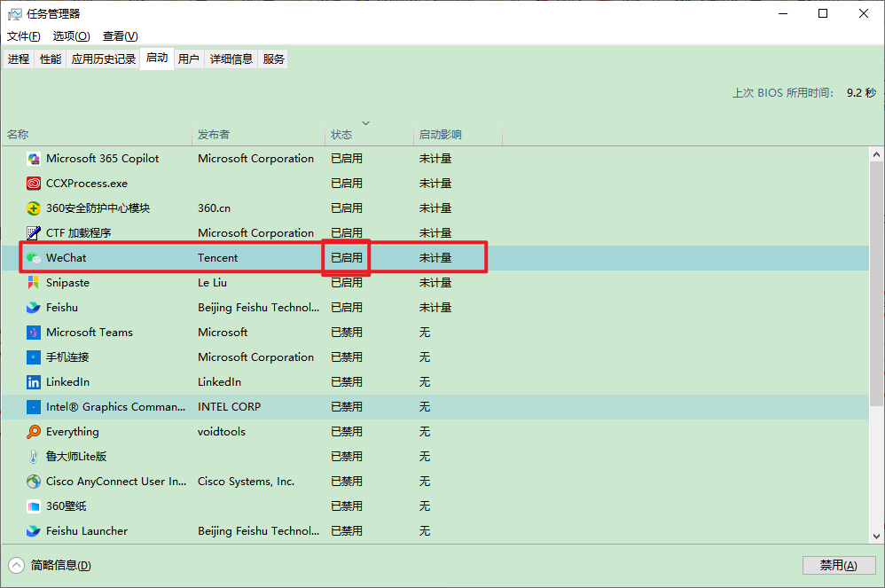Collapse view with 简略信息(D) chevron
Screen dimensions: 885x588
(16, 565)
